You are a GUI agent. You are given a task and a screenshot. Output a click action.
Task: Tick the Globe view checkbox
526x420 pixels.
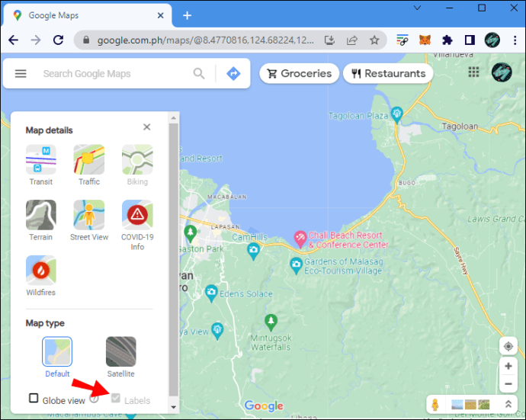click(x=34, y=398)
